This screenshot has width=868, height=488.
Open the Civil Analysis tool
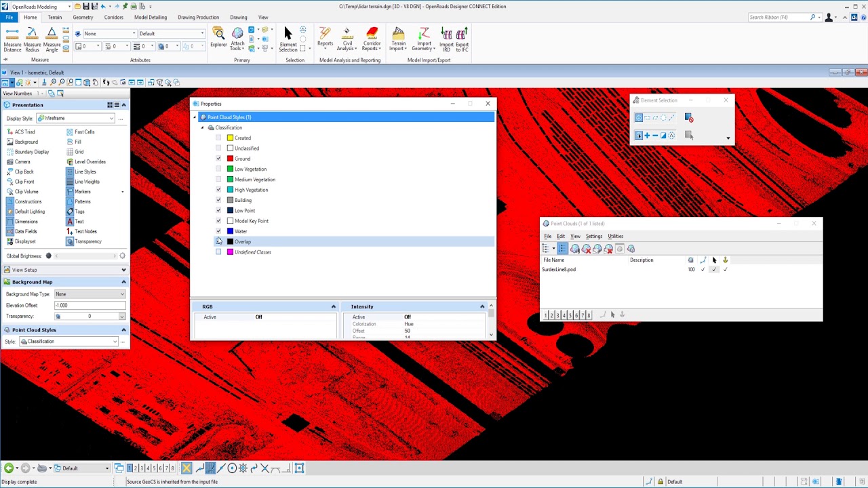[x=347, y=39]
